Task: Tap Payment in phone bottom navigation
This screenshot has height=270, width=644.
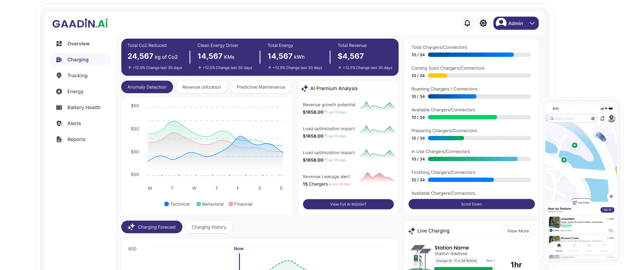Action: (x=574, y=248)
